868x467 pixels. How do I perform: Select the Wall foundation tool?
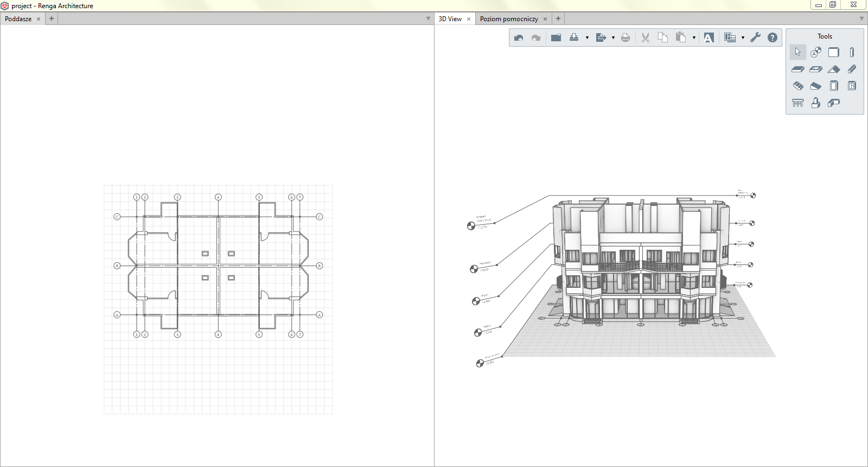coord(834,103)
